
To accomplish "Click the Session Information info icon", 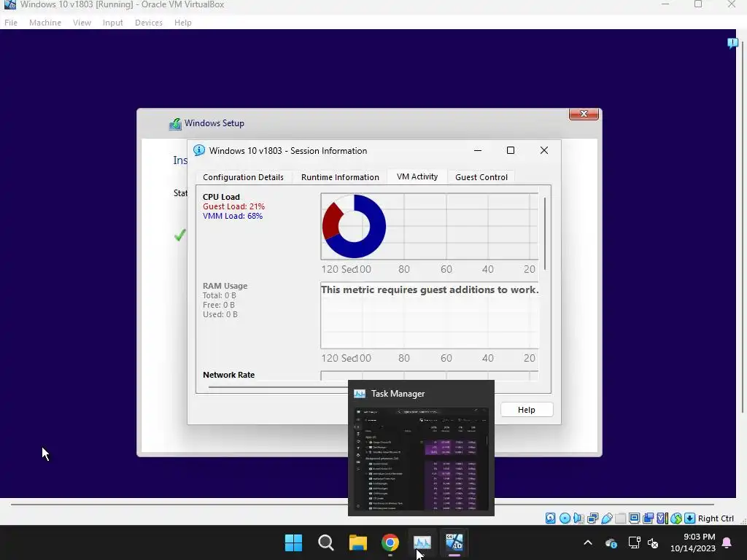I will click(x=199, y=150).
